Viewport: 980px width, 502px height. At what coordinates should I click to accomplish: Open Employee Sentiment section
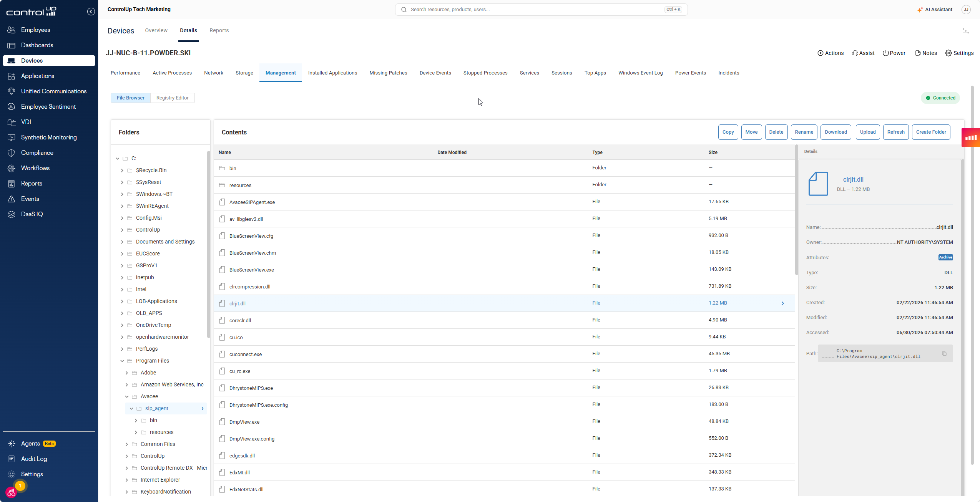point(48,107)
